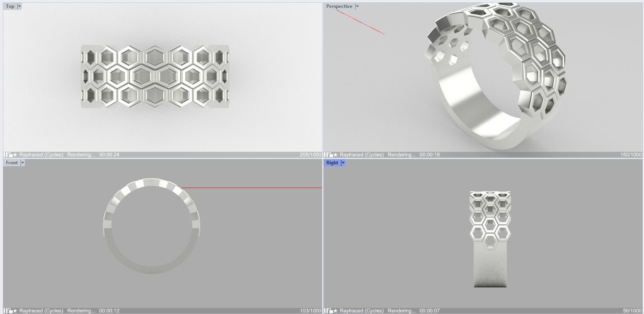The height and width of the screenshot is (314, 644).
Task: Click the lock icon in Front viewport
Action: pos(10,311)
